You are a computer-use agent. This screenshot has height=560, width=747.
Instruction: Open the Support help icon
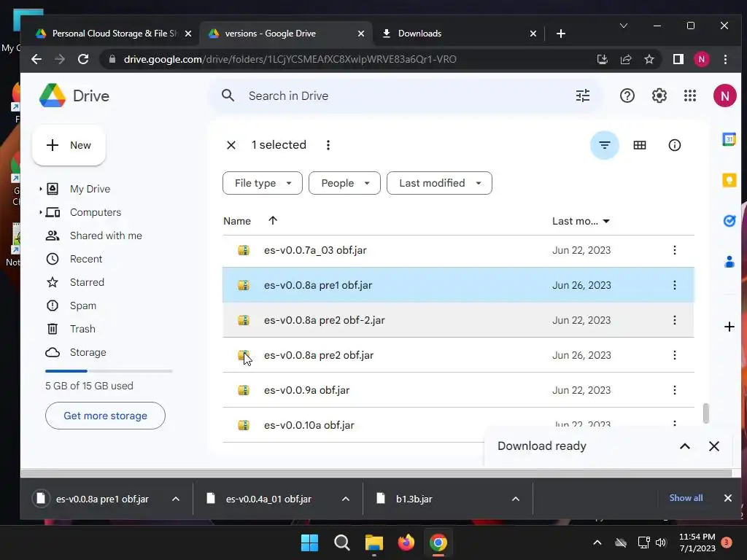(627, 96)
